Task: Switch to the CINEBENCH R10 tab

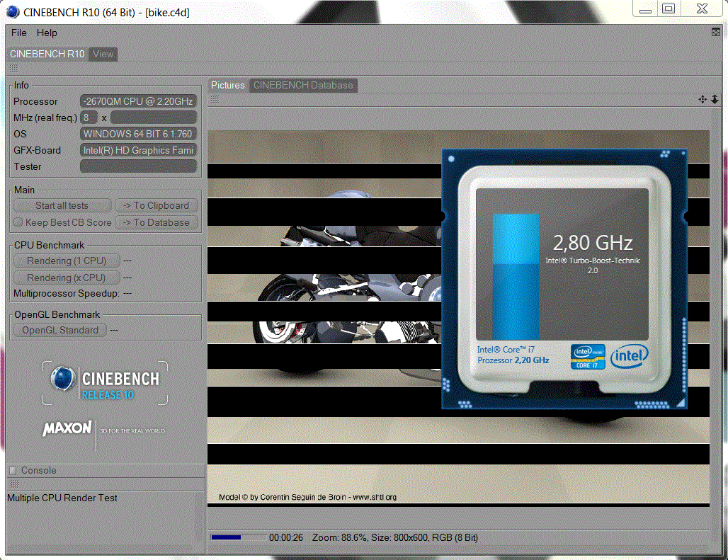Action: click(47, 55)
